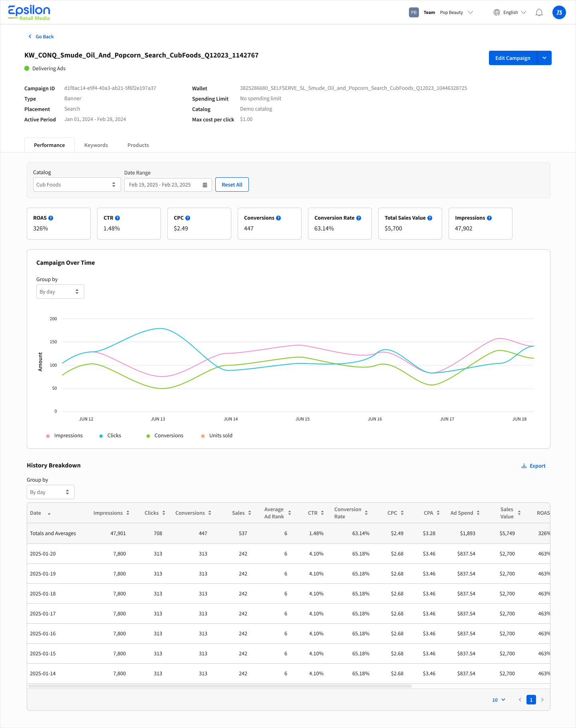The height and width of the screenshot is (728, 576).
Task: Click the Epsilon Retail Media logo
Action: tap(29, 13)
